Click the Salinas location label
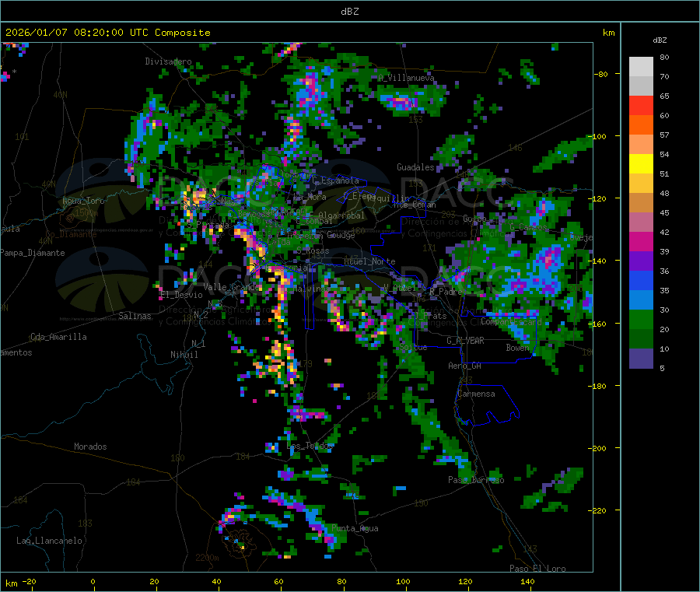700x592 pixels. coord(135,316)
